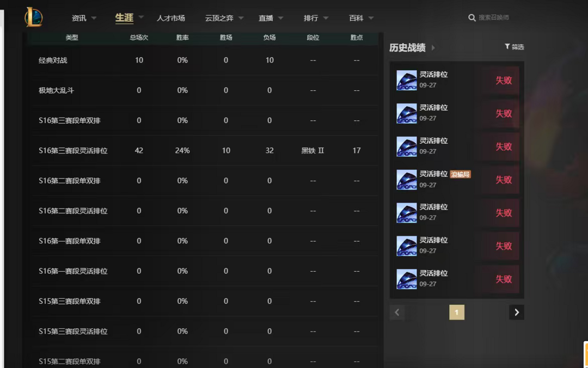588x368 pixels.
Task: Click the 胜率 column header
Action: [x=182, y=38]
